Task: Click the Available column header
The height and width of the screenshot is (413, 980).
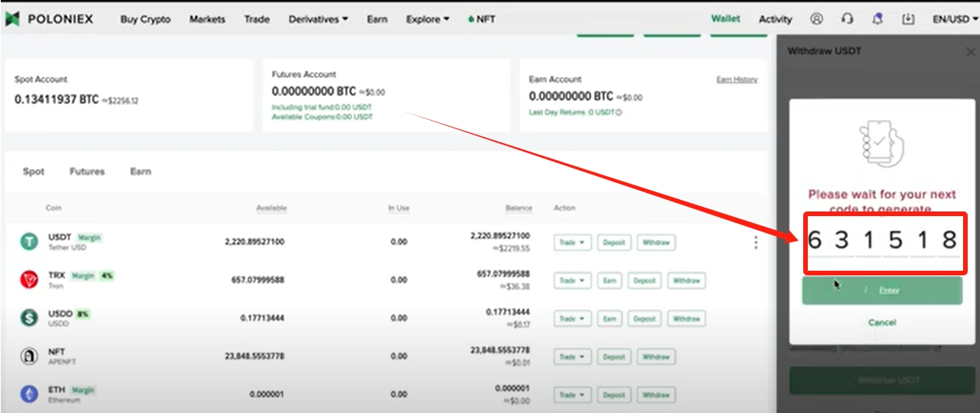Action: pyautogui.click(x=271, y=208)
